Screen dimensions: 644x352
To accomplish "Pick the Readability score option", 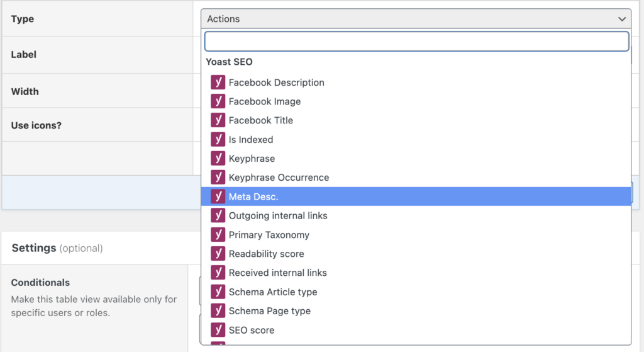I will click(x=416, y=254).
